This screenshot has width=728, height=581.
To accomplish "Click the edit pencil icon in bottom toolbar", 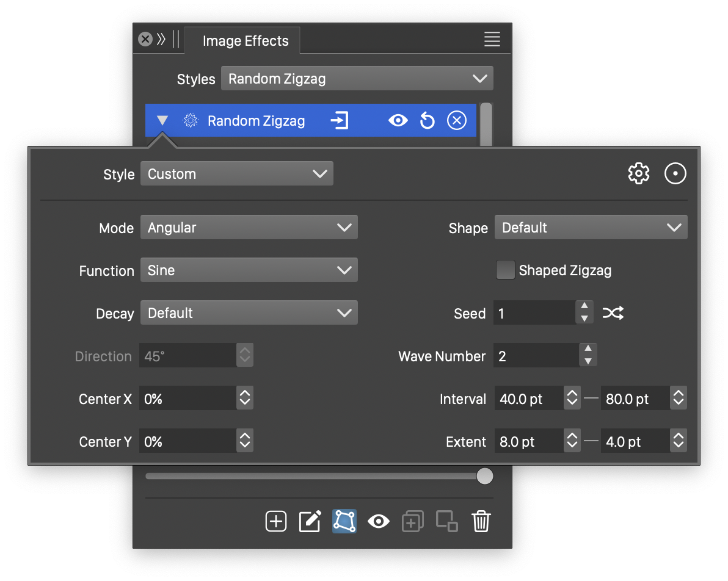I will [x=310, y=522].
